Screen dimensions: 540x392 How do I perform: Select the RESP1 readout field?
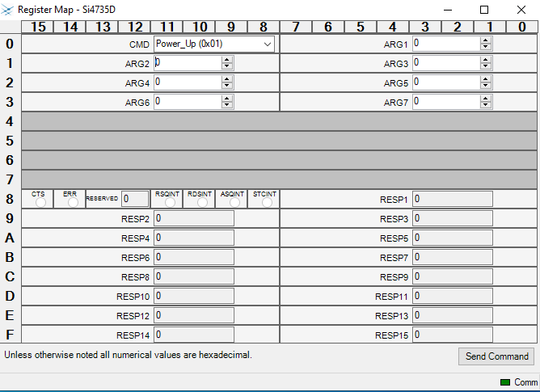pyautogui.click(x=453, y=199)
